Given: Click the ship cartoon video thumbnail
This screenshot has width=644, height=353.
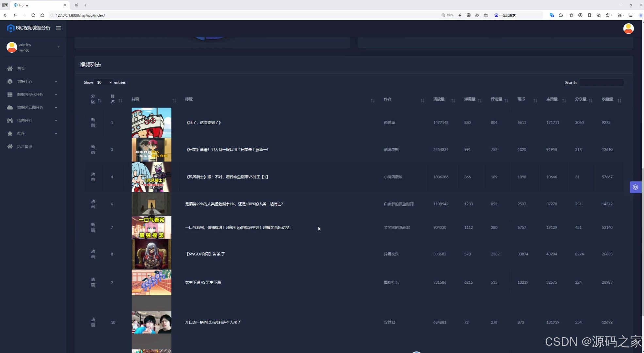Looking at the screenshot, I should [x=151, y=123].
